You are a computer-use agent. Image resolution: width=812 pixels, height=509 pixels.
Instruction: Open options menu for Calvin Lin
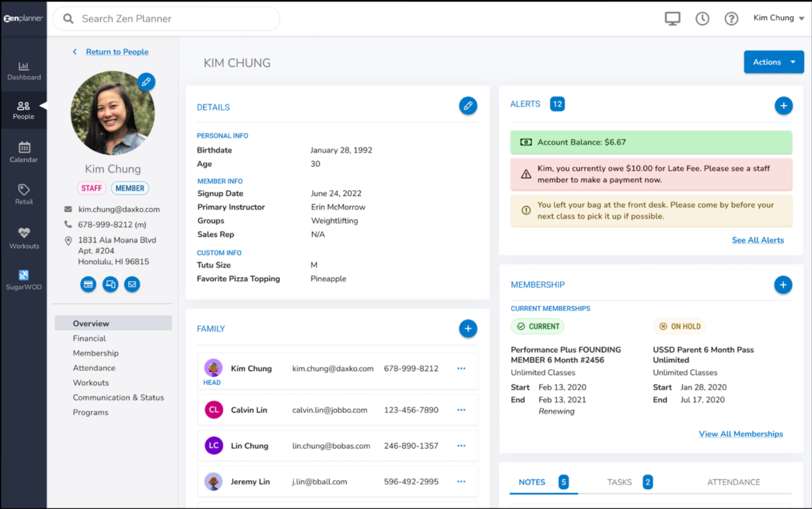[461, 410]
